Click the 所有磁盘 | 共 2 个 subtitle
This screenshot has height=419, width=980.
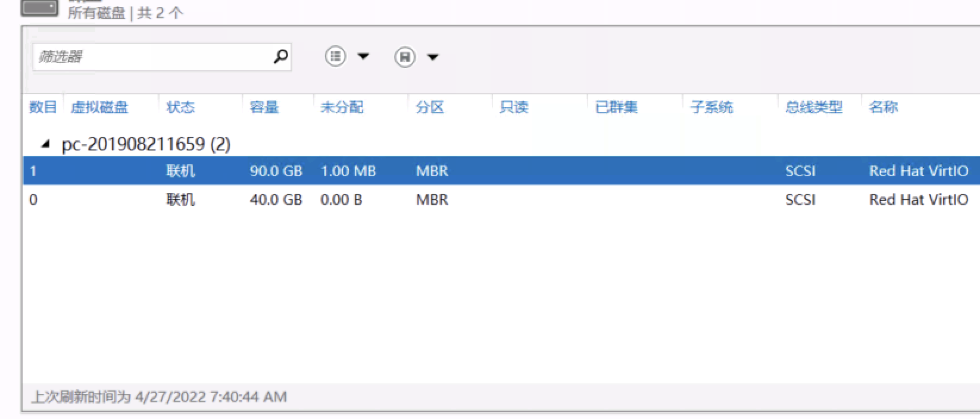tap(126, 12)
